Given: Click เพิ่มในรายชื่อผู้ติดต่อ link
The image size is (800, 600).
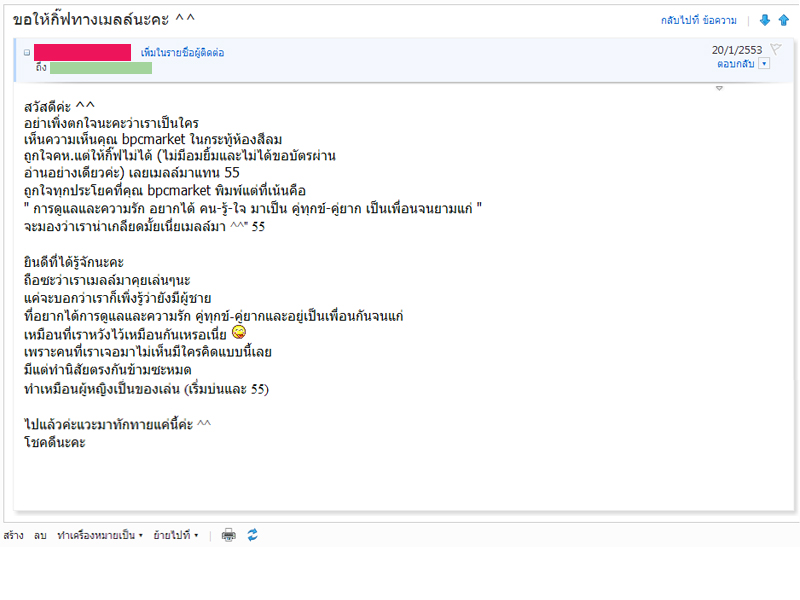Looking at the screenshot, I should [182, 53].
